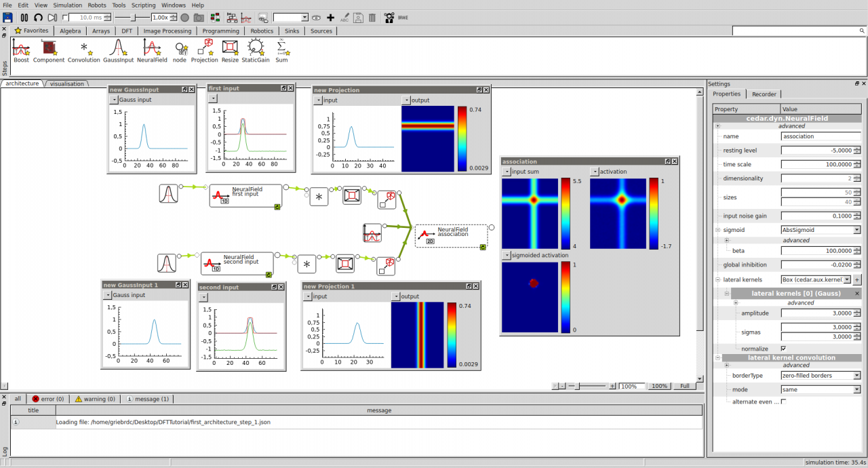Click the trash delete icon in toolbar

coord(372,18)
